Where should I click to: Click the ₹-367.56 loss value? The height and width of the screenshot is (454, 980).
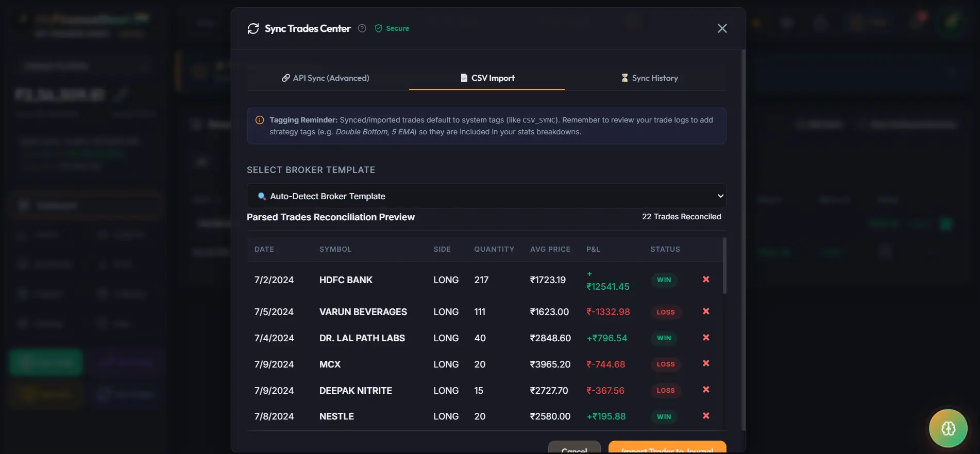click(x=605, y=391)
